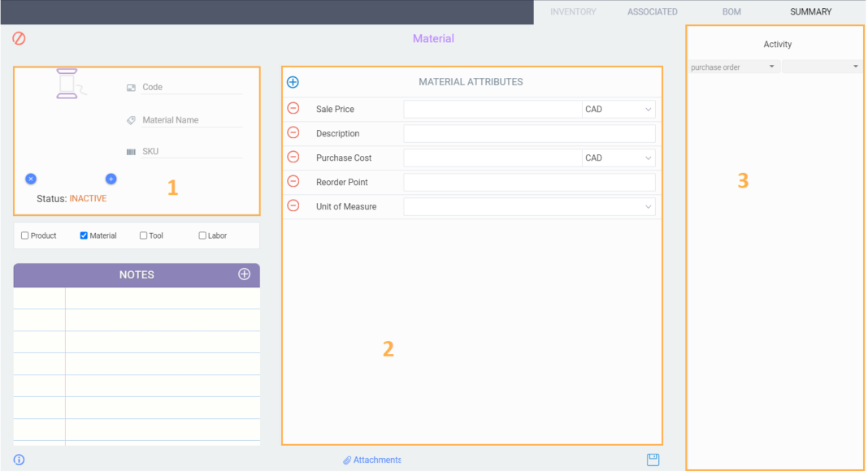The height and width of the screenshot is (475, 868).
Task: Switch to the BOM tab
Action: coord(731,11)
